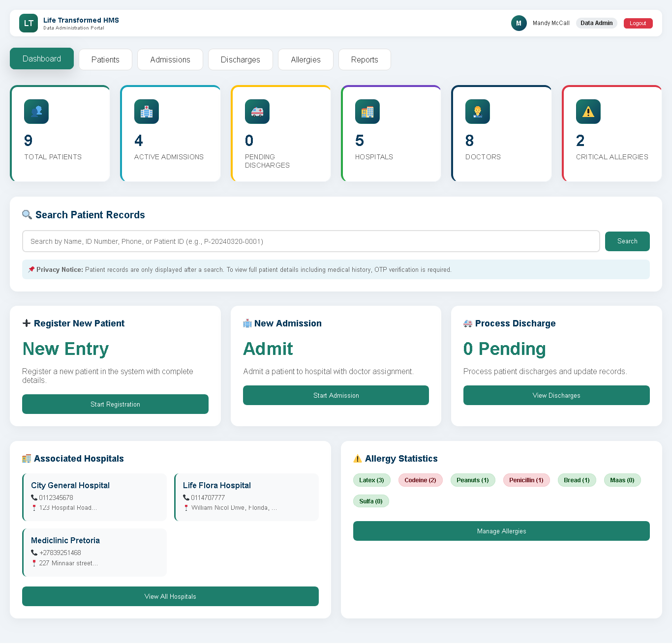Switch to the Patients tab

point(105,59)
